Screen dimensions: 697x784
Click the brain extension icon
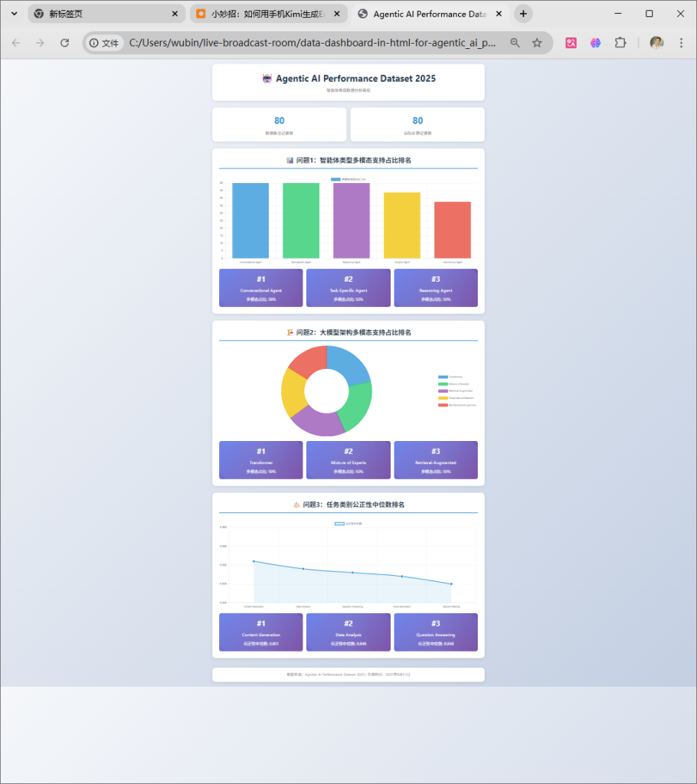595,43
